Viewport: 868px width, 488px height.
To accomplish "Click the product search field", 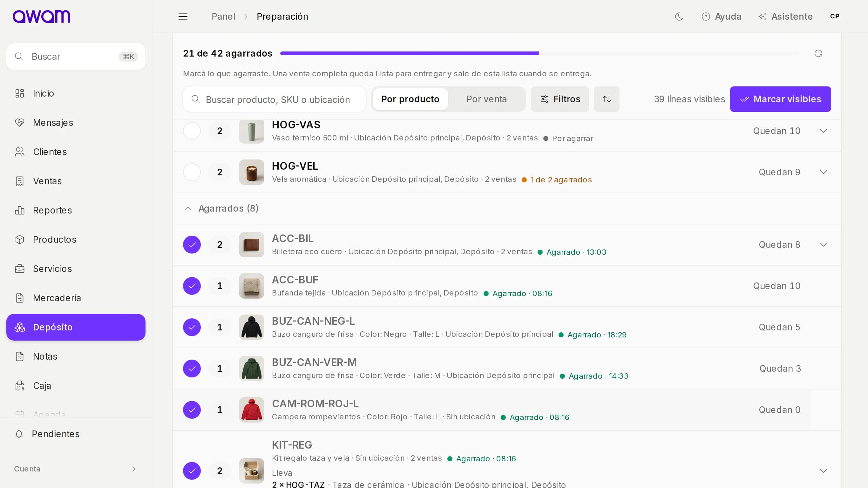I will pos(274,99).
